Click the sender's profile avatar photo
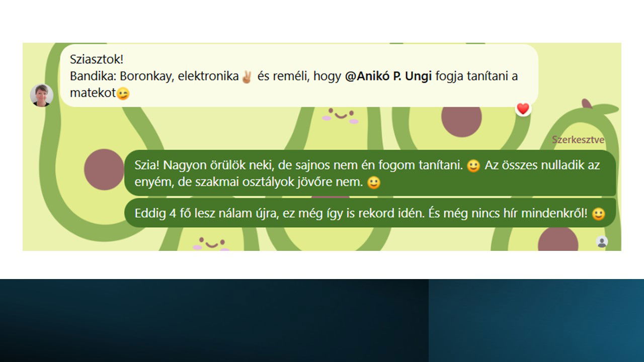This screenshot has height=362, width=644. coord(42,96)
